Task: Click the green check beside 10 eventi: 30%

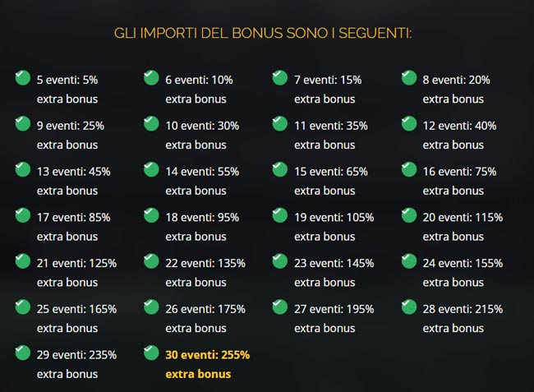Action: point(151,124)
